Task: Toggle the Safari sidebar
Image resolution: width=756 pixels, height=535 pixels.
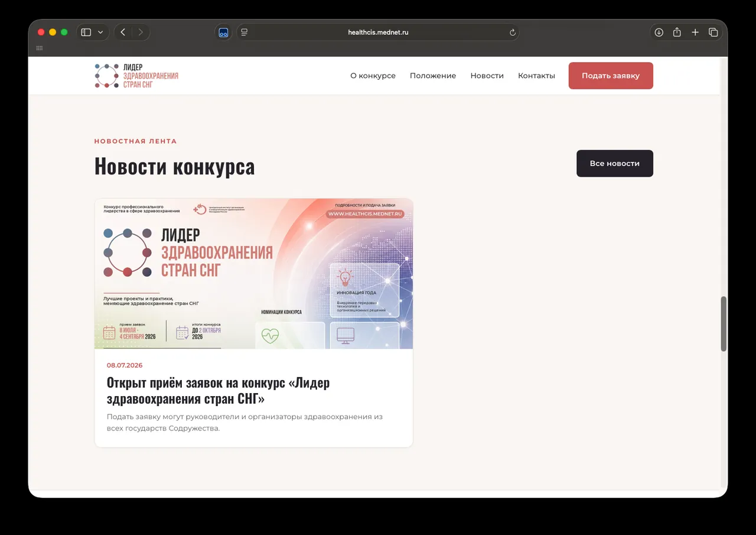Action: pos(86,33)
